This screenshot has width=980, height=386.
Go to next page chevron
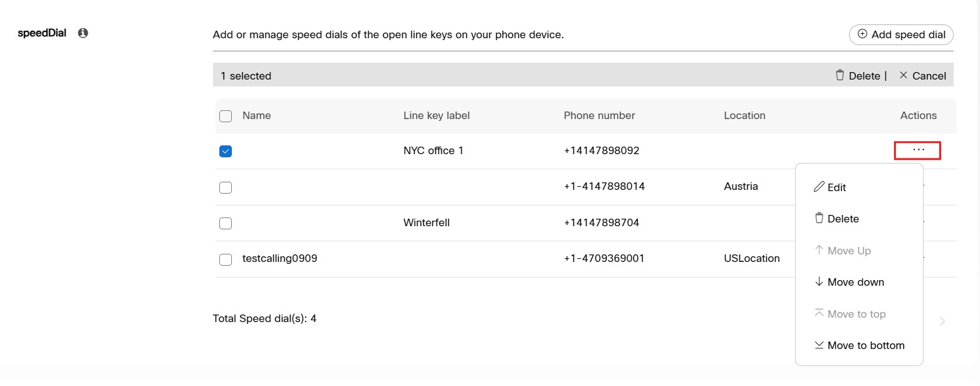tap(942, 321)
